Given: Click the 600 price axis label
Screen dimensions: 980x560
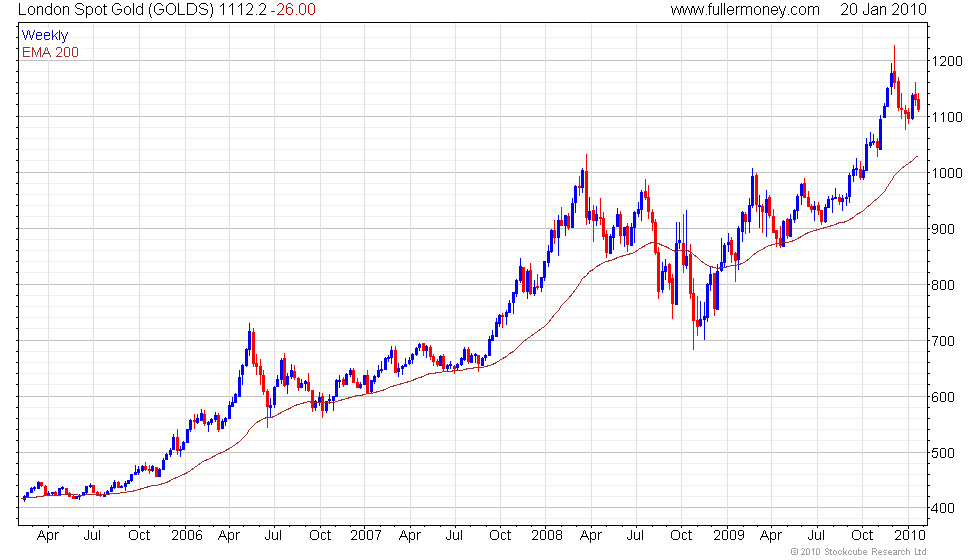Looking at the screenshot, I should tap(943, 397).
